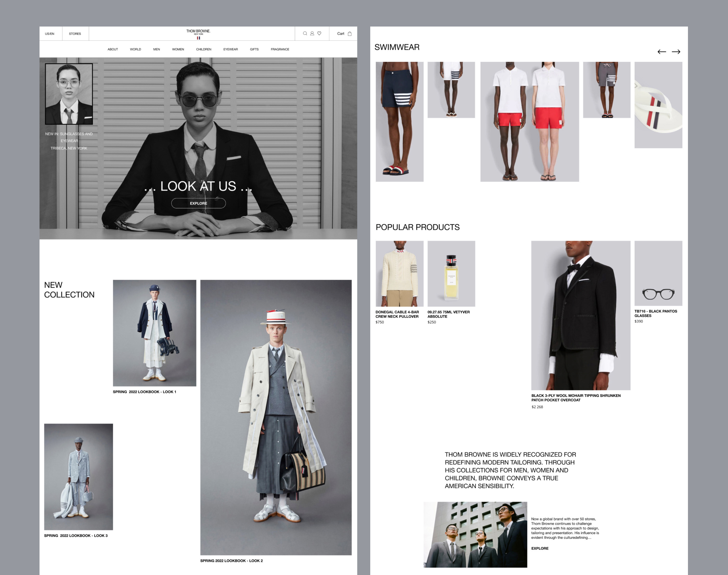Image resolution: width=728 pixels, height=575 pixels.
Task: Open the shopping bag icon
Action: click(x=349, y=34)
